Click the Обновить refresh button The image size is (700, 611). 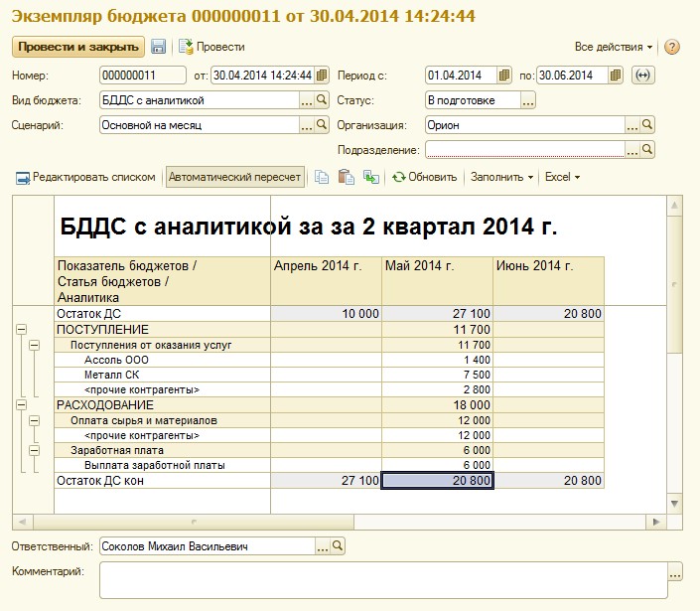click(x=424, y=177)
